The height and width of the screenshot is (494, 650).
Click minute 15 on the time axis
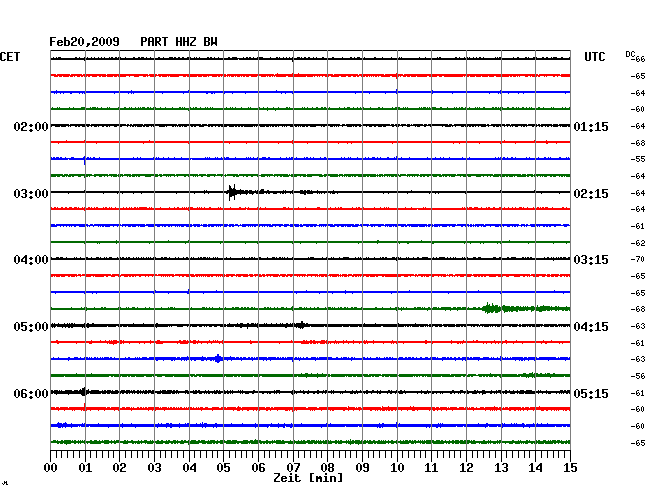(569, 467)
